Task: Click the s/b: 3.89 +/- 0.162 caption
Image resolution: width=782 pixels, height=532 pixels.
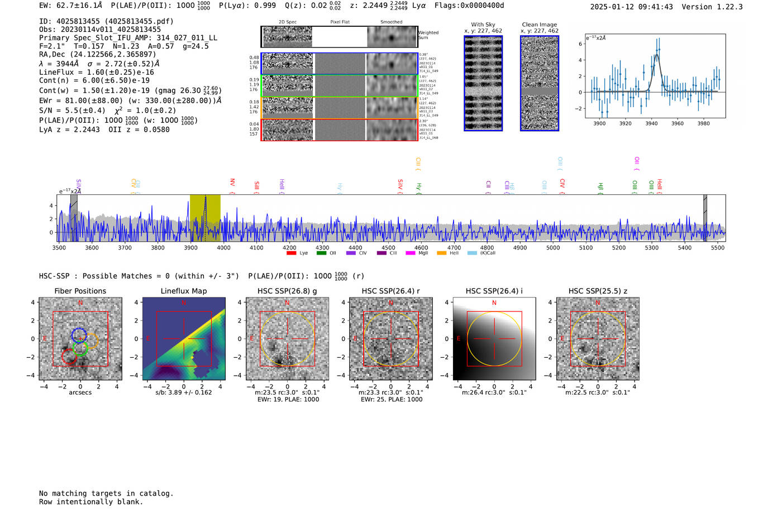Action: (x=184, y=392)
